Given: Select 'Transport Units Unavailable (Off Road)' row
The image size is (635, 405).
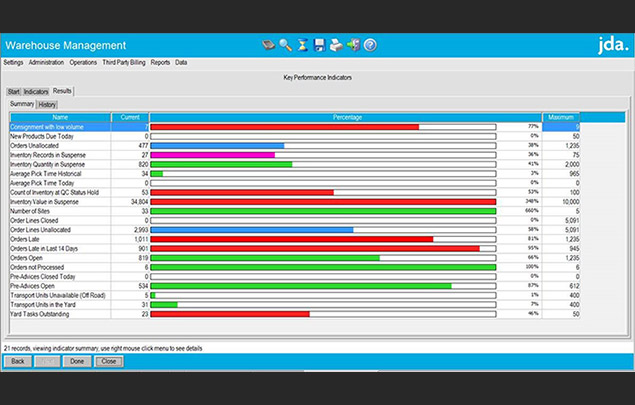Looking at the screenshot, I should (295, 295).
